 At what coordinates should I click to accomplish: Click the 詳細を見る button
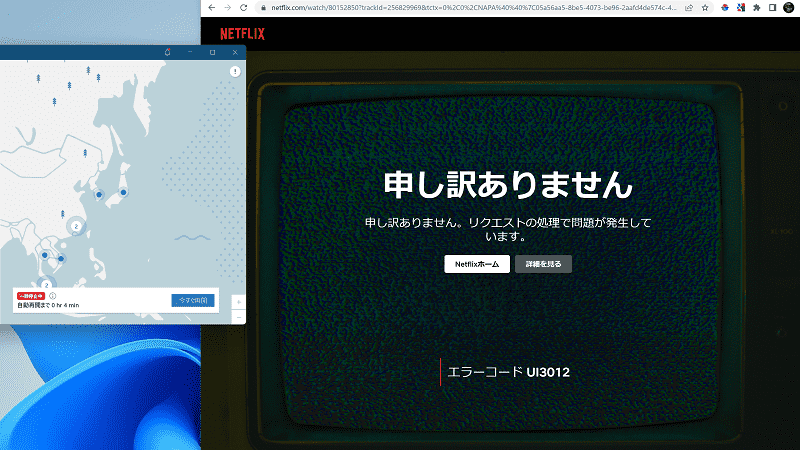(543, 264)
